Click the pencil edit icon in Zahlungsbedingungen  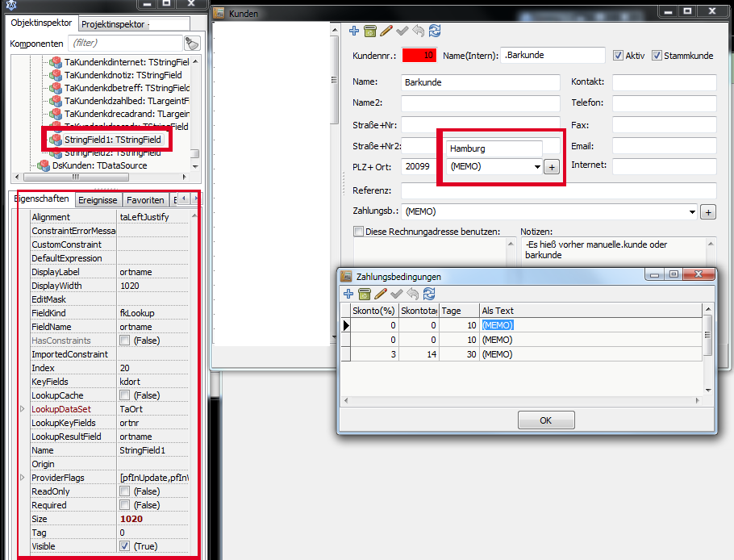click(x=381, y=294)
